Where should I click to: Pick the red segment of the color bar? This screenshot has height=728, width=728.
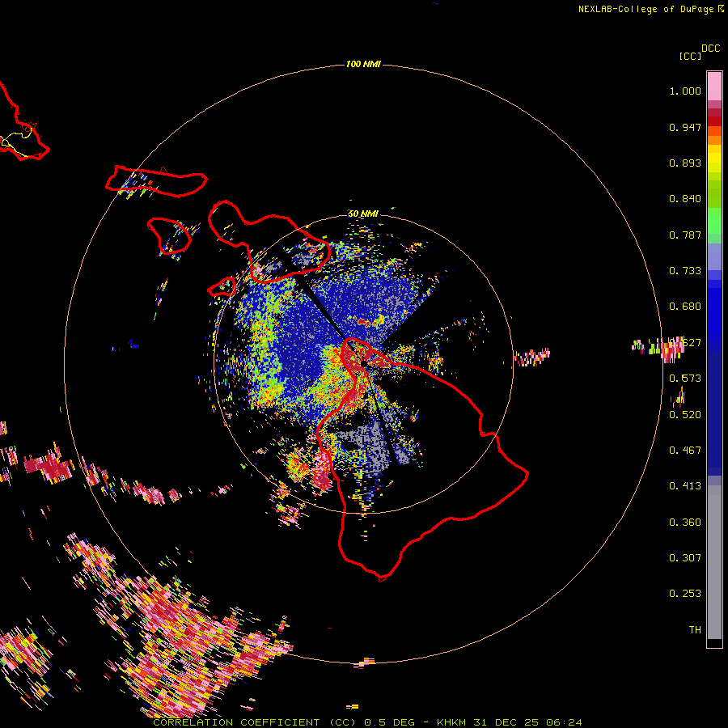point(714,121)
